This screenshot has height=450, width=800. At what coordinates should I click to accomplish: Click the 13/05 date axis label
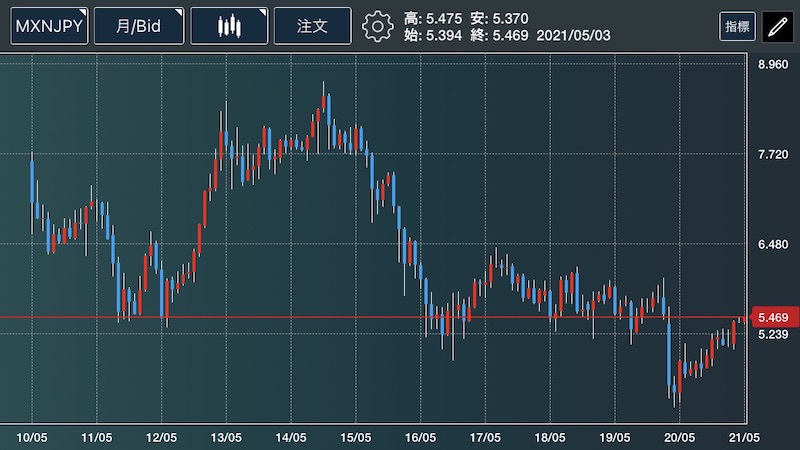click(226, 438)
